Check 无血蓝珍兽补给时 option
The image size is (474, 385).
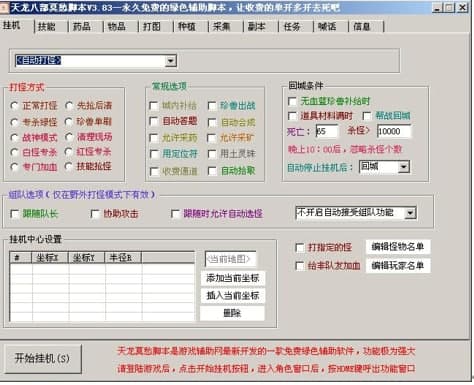pyautogui.click(x=292, y=101)
